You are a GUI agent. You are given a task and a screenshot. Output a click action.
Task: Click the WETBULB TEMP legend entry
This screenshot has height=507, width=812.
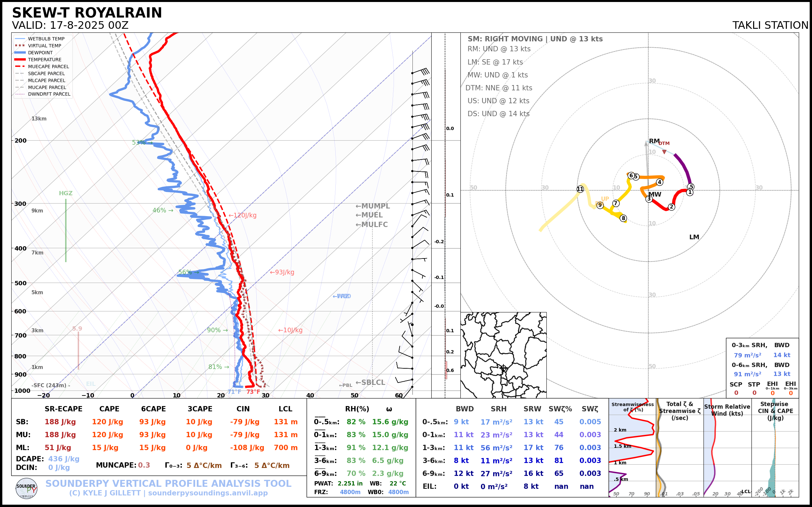point(46,39)
